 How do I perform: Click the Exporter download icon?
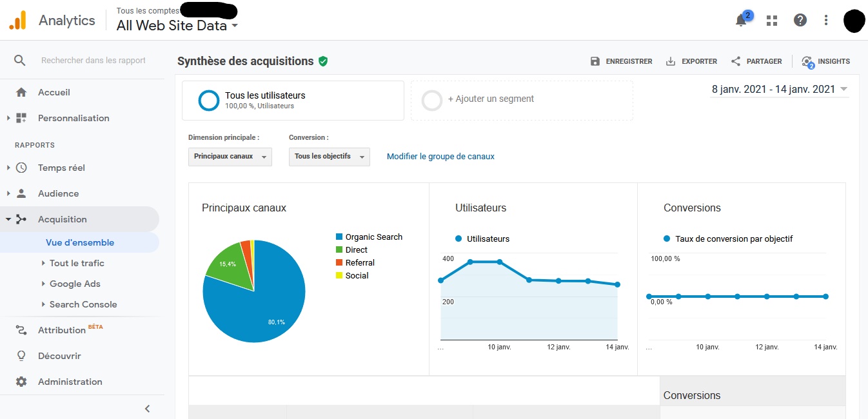[671, 61]
